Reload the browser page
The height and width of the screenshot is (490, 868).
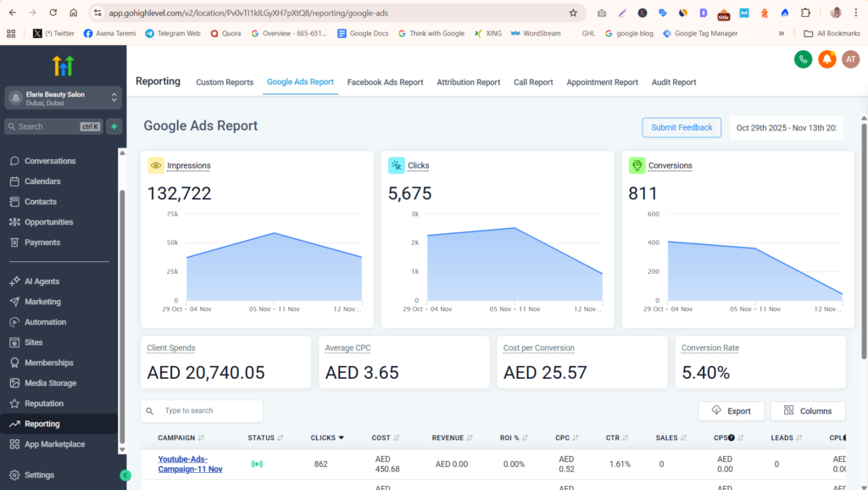pos(53,13)
